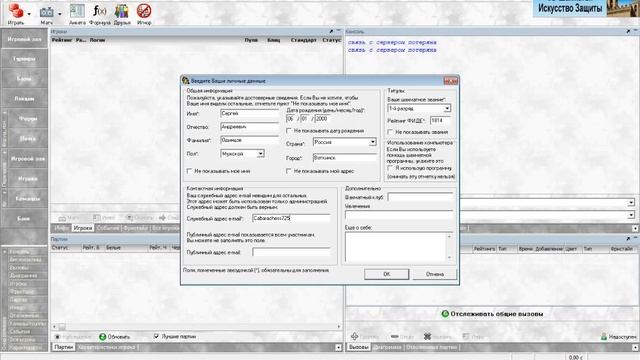
Task: Click the Игнор ignore icon
Action: [x=144, y=11]
